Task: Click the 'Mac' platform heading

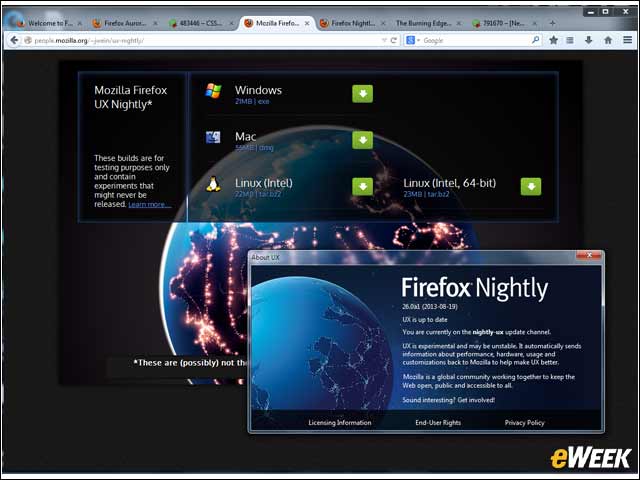Action: tap(246, 136)
